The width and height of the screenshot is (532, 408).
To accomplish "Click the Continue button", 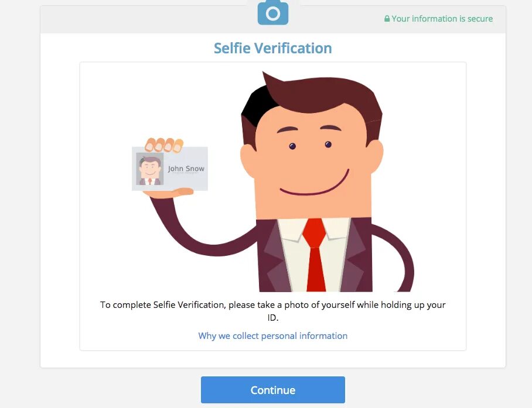I will click(273, 390).
